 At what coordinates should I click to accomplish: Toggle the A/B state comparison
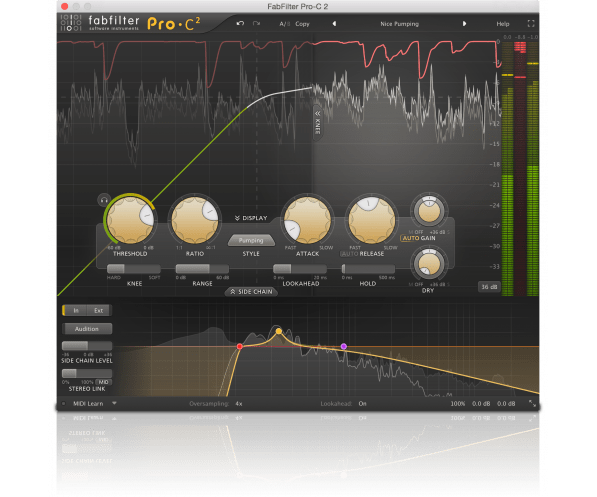tap(284, 24)
